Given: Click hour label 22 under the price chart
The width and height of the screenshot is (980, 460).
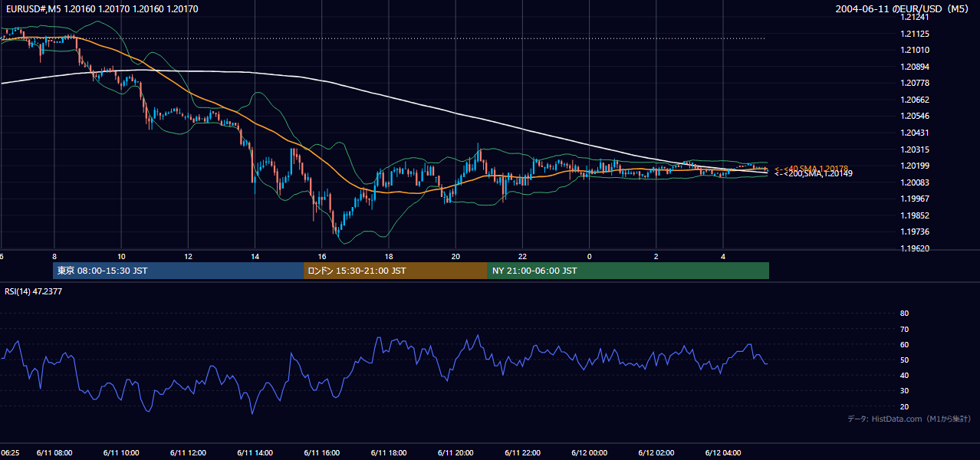Looking at the screenshot, I should click(523, 256).
